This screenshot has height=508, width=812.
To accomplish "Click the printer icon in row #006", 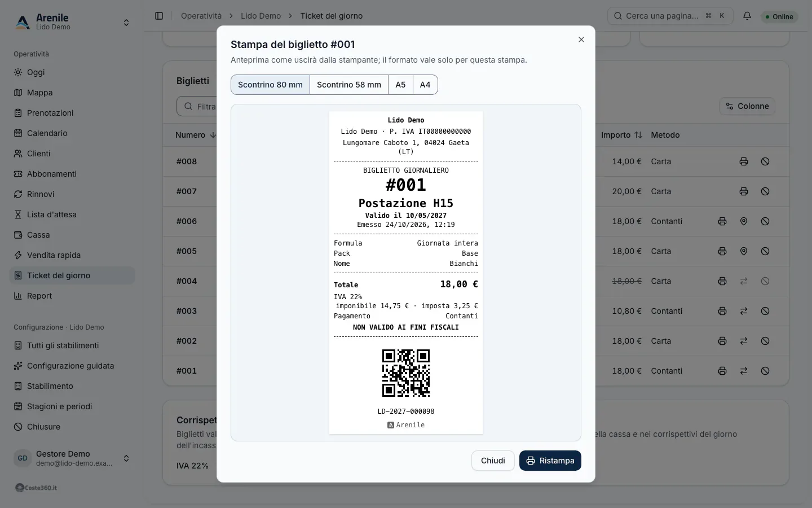I will [x=722, y=221].
